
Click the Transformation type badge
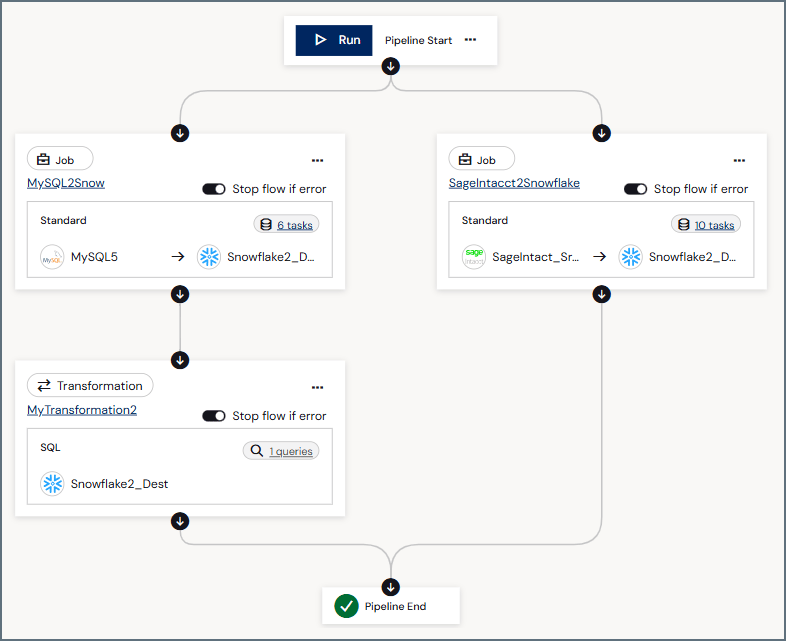coord(90,385)
